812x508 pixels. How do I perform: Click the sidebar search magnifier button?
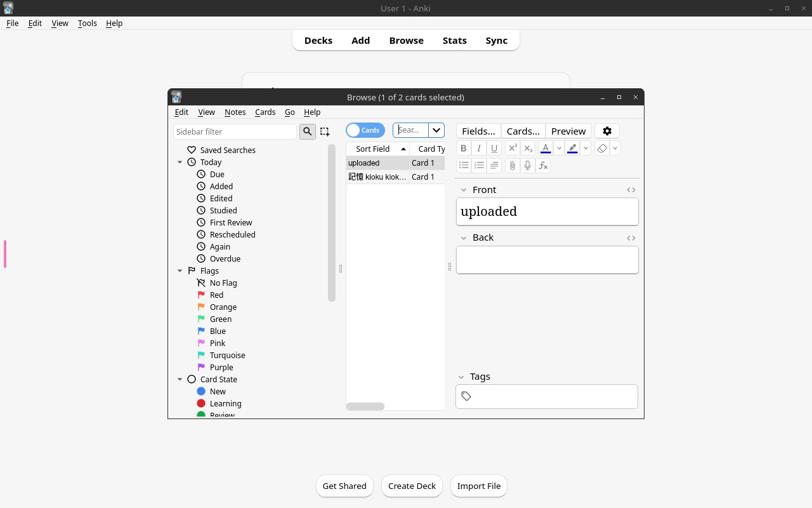[308, 131]
